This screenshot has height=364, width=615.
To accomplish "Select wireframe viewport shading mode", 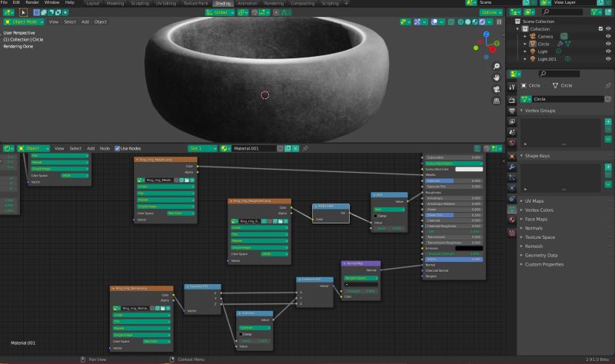I will (x=460, y=22).
